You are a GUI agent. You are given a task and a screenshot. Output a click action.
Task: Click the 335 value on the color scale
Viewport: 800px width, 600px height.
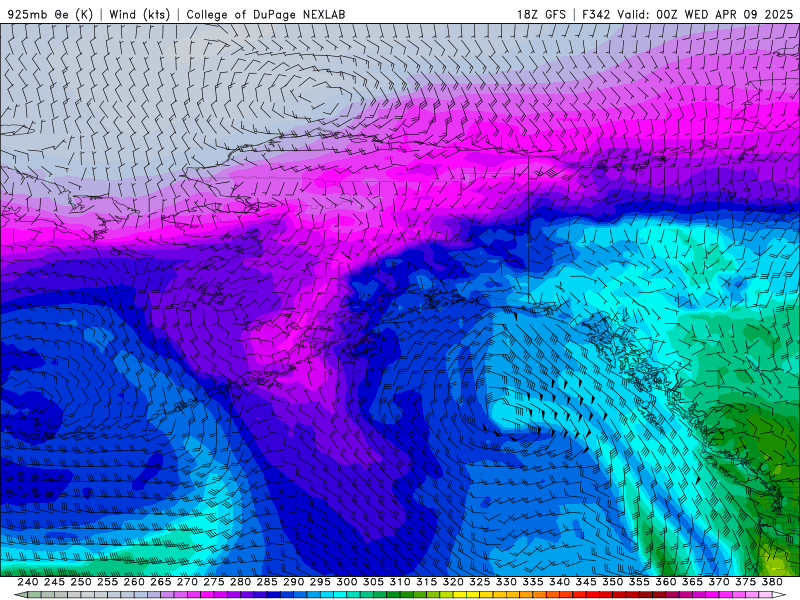point(533,582)
